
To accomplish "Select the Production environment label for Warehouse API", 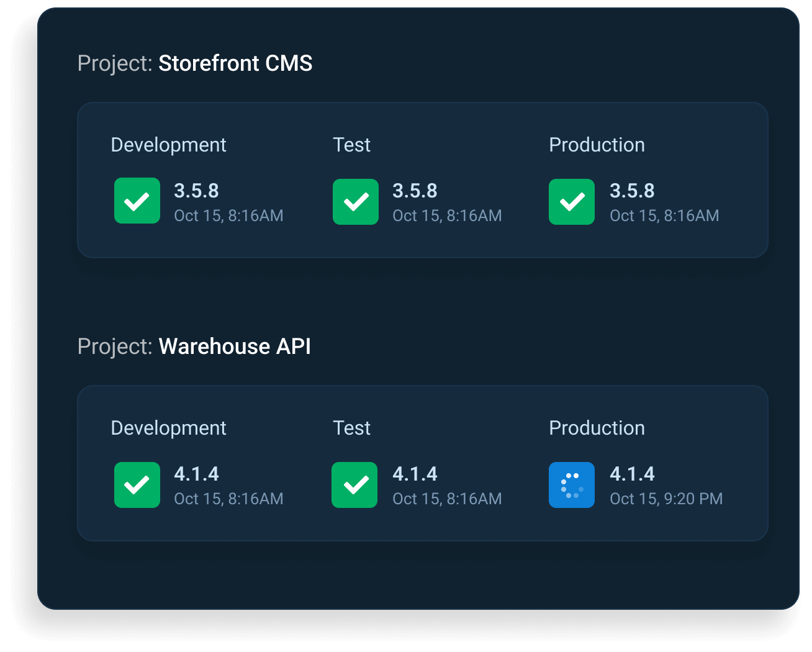I will point(597,428).
